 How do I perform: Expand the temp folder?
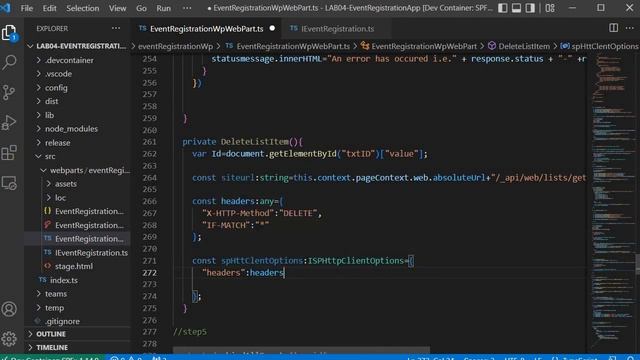point(78,308)
